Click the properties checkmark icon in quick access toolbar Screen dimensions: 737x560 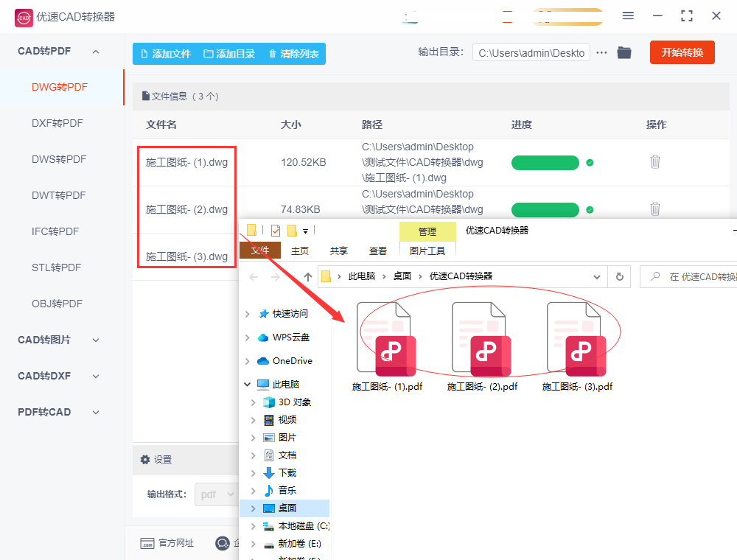click(276, 231)
